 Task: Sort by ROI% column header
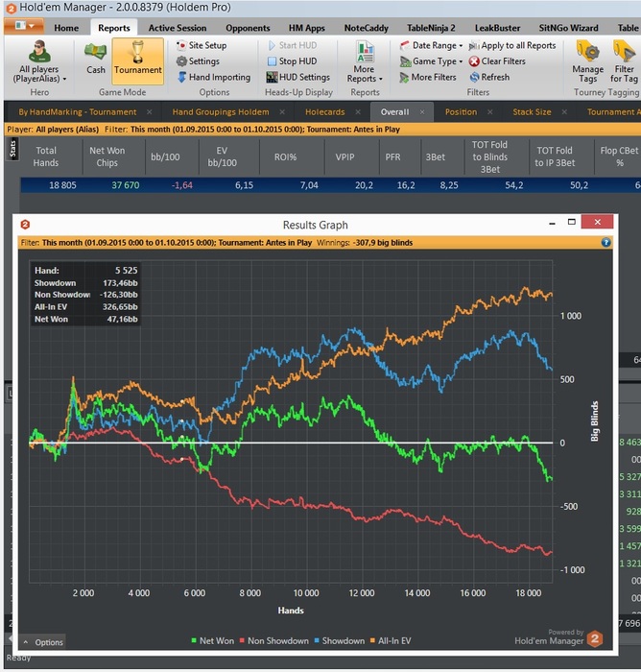[x=285, y=156]
